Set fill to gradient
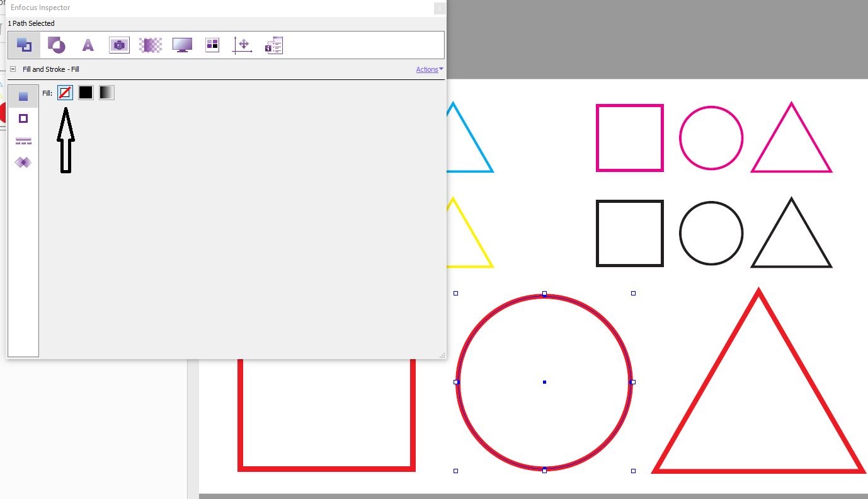868x499 pixels. point(106,93)
